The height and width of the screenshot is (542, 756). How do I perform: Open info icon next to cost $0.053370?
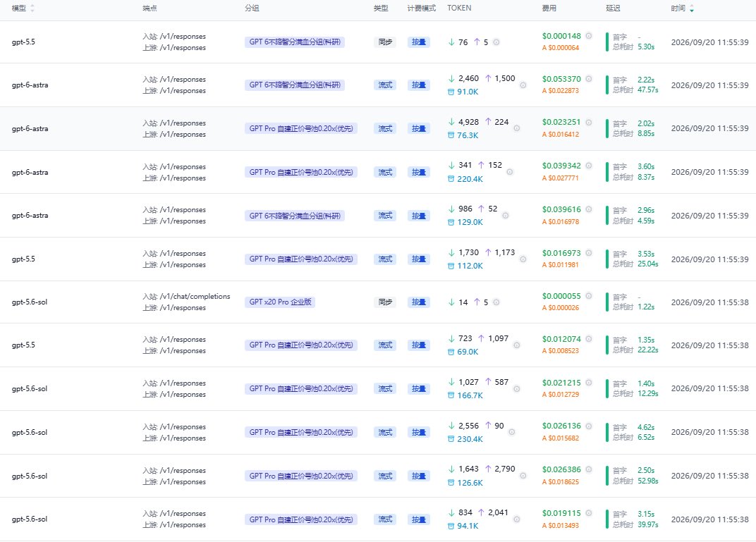coord(589,79)
